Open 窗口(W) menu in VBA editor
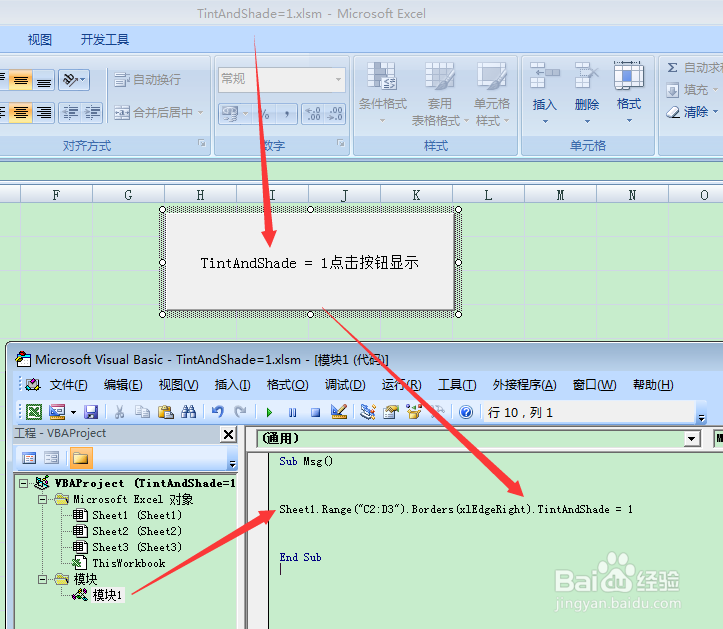Screen dimensions: 723x629 point(594,385)
